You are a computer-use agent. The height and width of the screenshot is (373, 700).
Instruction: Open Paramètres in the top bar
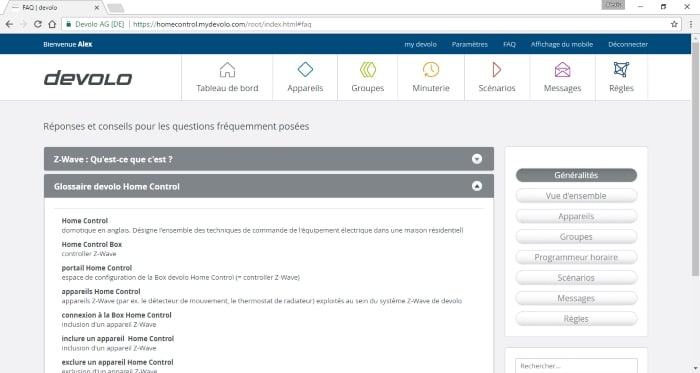(x=470, y=44)
